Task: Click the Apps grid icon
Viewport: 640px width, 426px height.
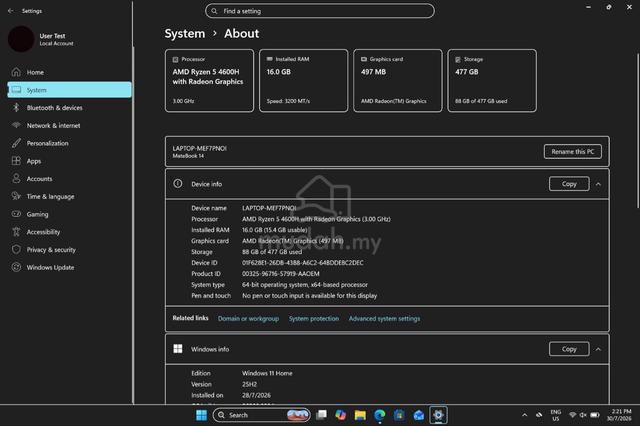Action: point(16,161)
